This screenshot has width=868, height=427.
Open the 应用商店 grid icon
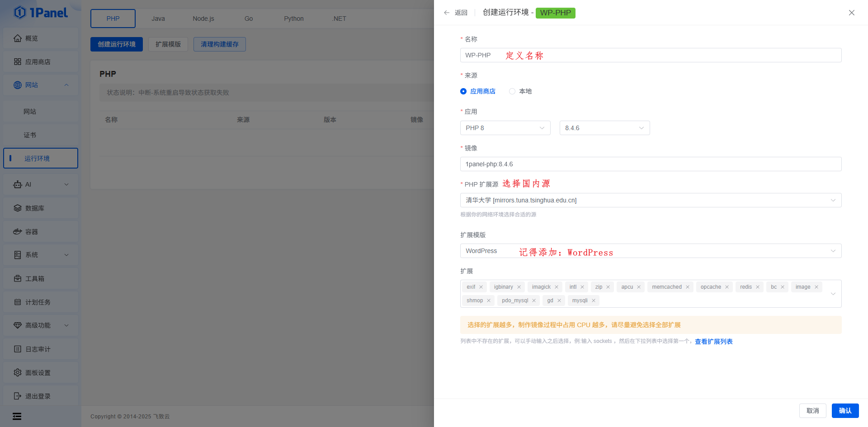click(18, 62)
